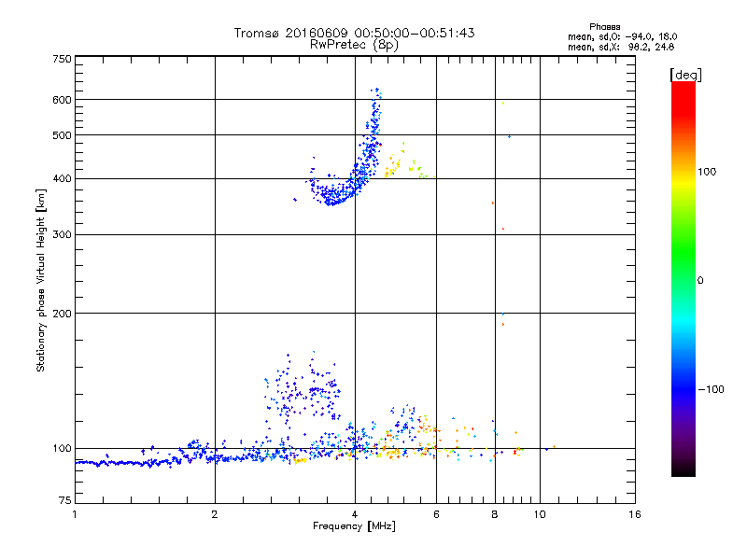Click x-axis tick label '8'

[495, 514]
